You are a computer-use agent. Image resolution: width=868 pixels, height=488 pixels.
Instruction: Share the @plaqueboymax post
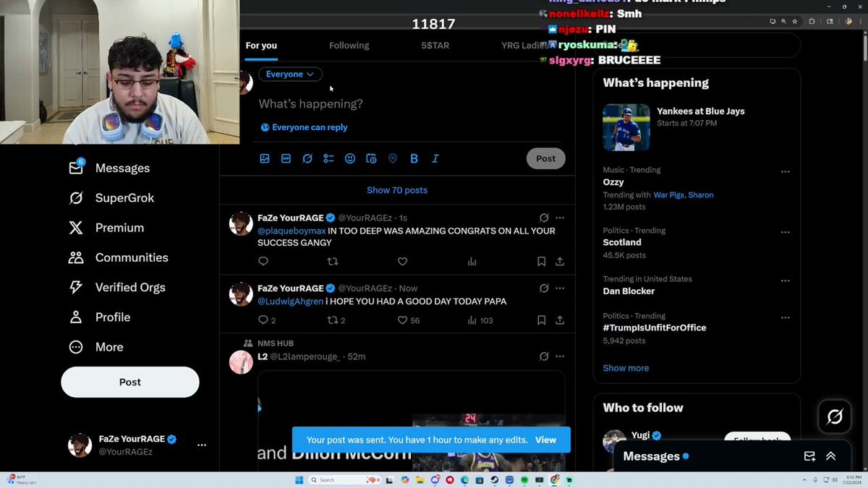click(x=560, y=262)
